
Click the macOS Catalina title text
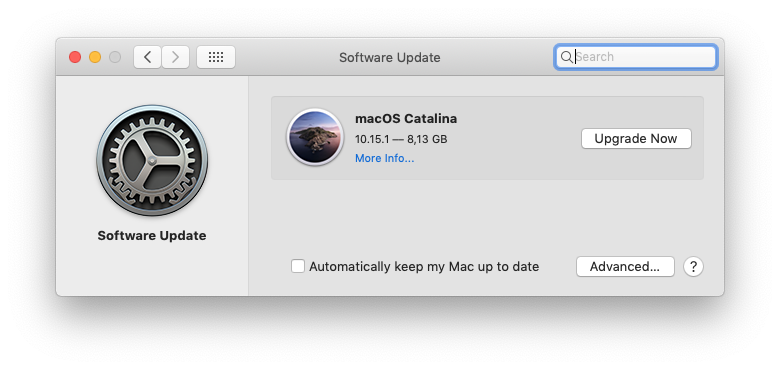(406, 119)
